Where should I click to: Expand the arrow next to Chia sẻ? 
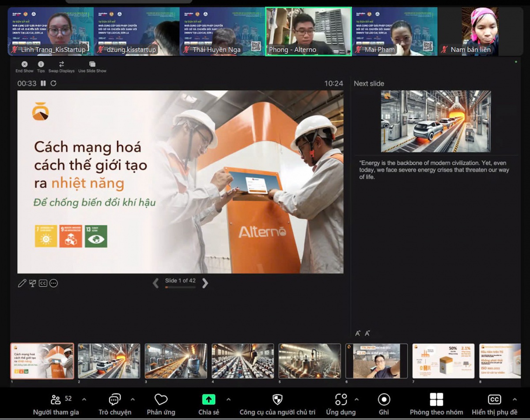click(228, 400)
